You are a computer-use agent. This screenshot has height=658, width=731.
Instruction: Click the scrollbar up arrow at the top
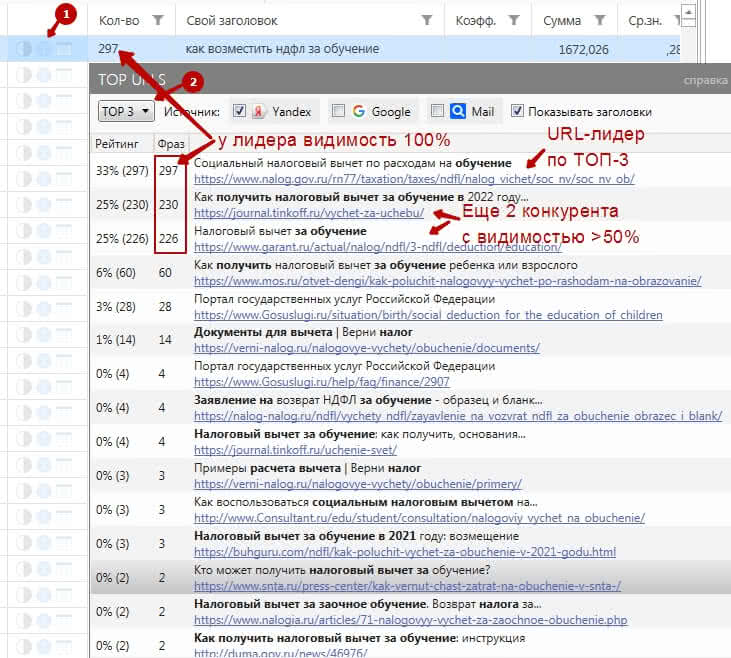(x=688, y=11)
